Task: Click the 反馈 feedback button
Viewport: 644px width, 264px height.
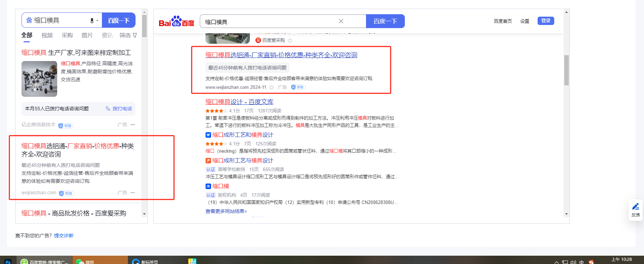Action: coord(636,210)
